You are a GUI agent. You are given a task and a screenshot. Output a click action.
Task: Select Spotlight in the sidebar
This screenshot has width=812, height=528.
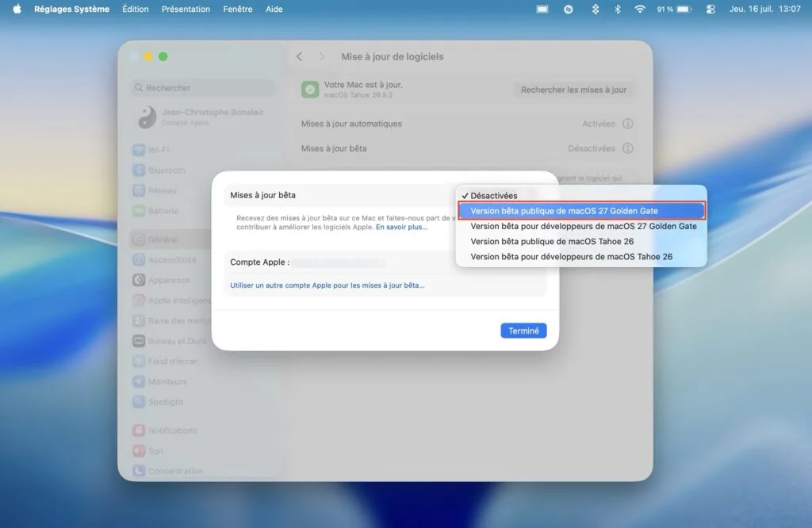202,402
